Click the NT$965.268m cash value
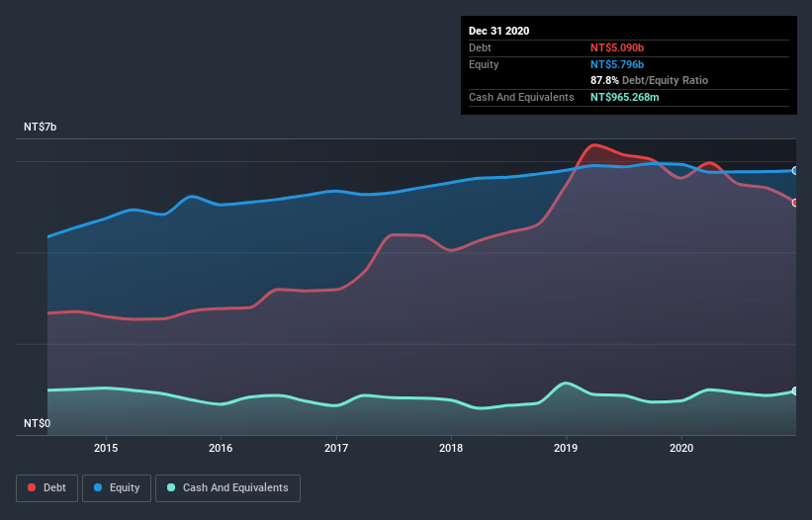Screen dimensions: 812x520 [624, 97]
